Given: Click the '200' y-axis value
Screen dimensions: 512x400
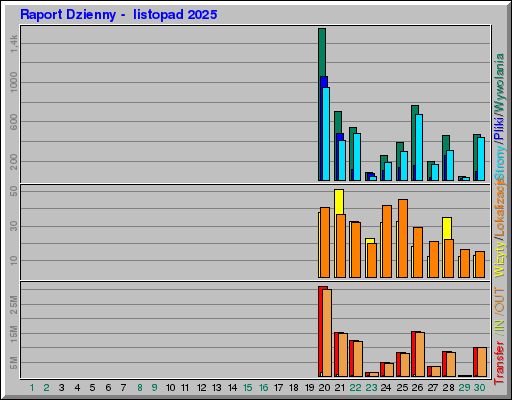Looking at the screenshot, I should pyautogui.click(x=14, y=162).
